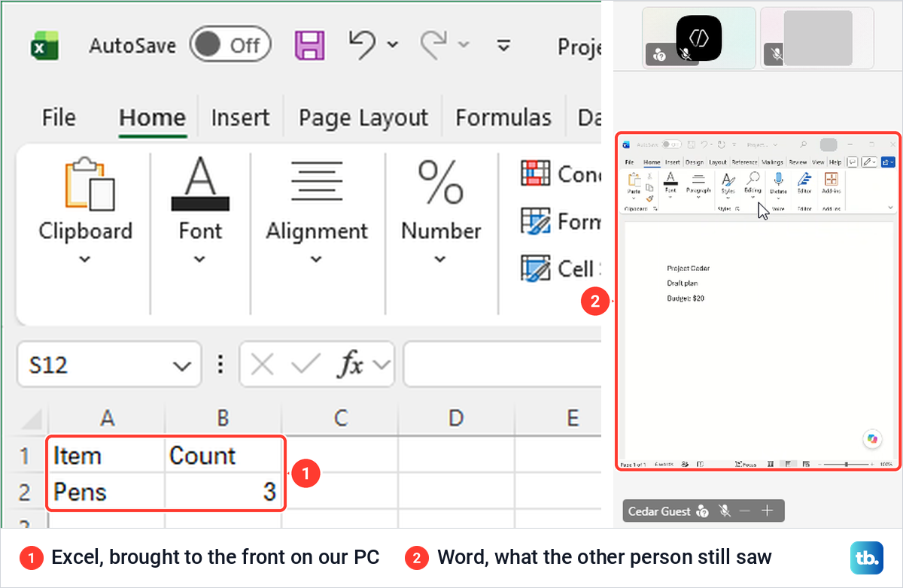The image size is (903, 588).
Task: Open the Word Review tab in shared view
Action: coord(798,162)
